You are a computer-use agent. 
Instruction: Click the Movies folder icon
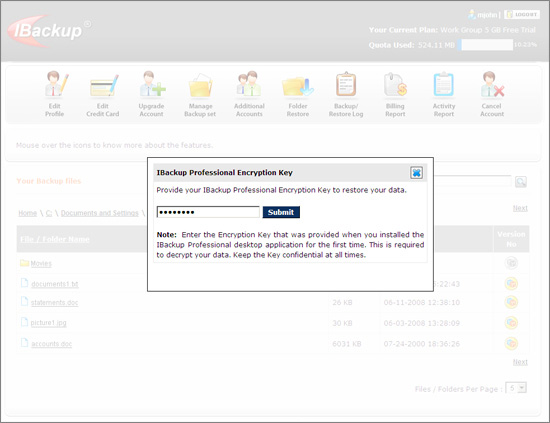pyautogui.click(x=24, y=263)
